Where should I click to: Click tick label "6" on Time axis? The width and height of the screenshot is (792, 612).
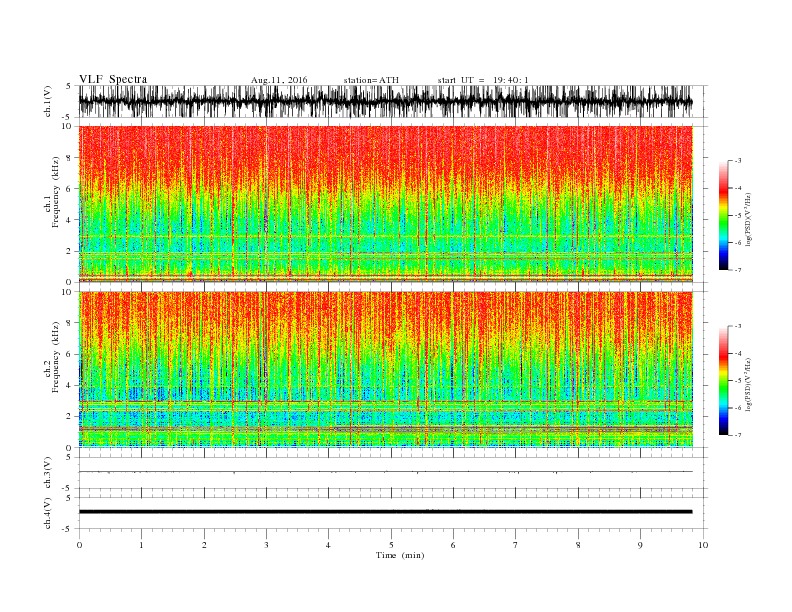tap(453, 545)
